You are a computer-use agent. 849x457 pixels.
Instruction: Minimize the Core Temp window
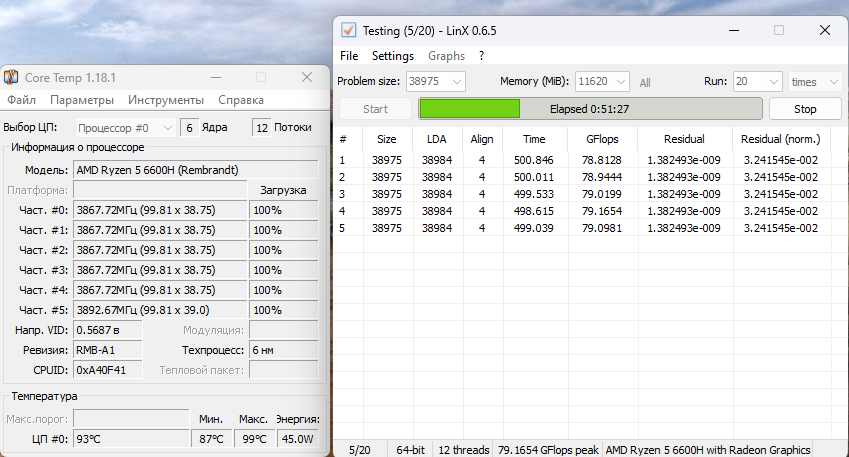[x=216, y=77]
